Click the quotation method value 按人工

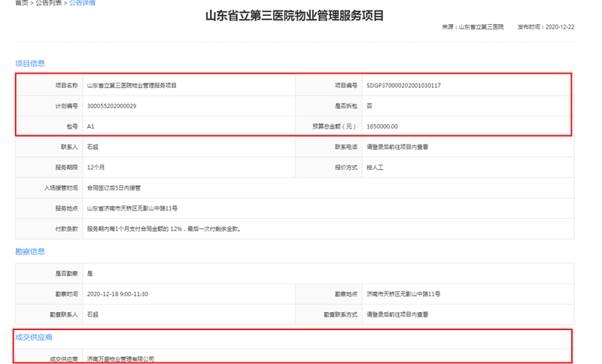pyautogui.click(x=375, y=168)
